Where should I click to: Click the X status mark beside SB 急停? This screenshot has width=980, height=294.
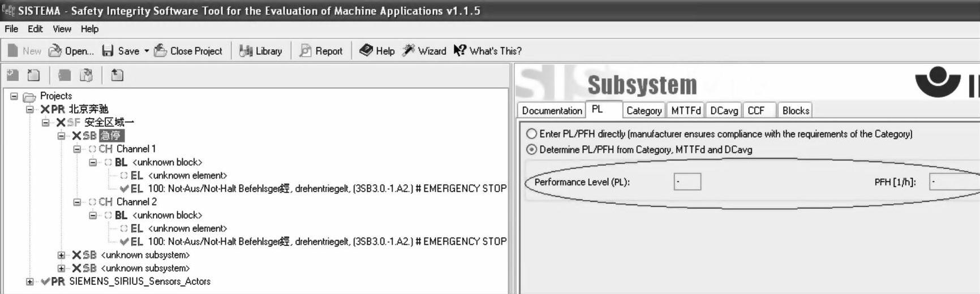76,136
